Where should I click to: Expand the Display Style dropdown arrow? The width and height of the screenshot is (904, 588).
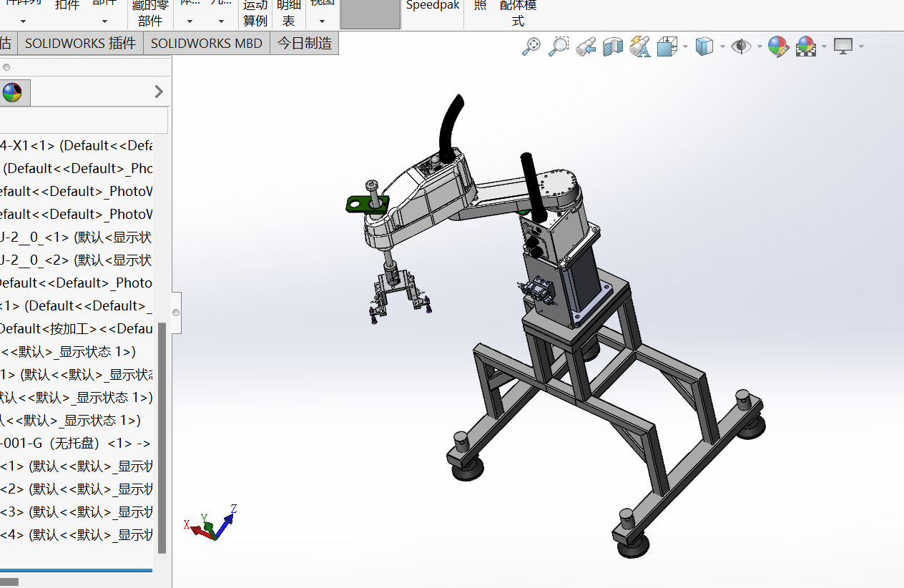pos(722,47)
